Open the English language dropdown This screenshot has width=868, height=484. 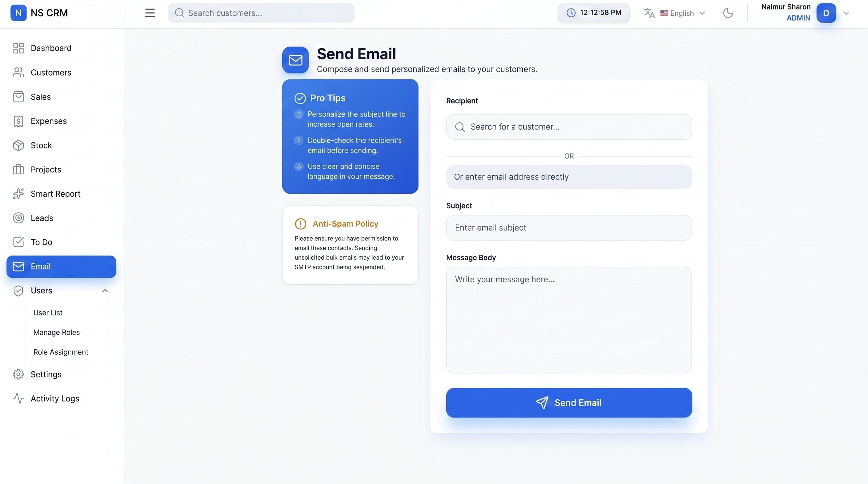(x=682, y=13)
